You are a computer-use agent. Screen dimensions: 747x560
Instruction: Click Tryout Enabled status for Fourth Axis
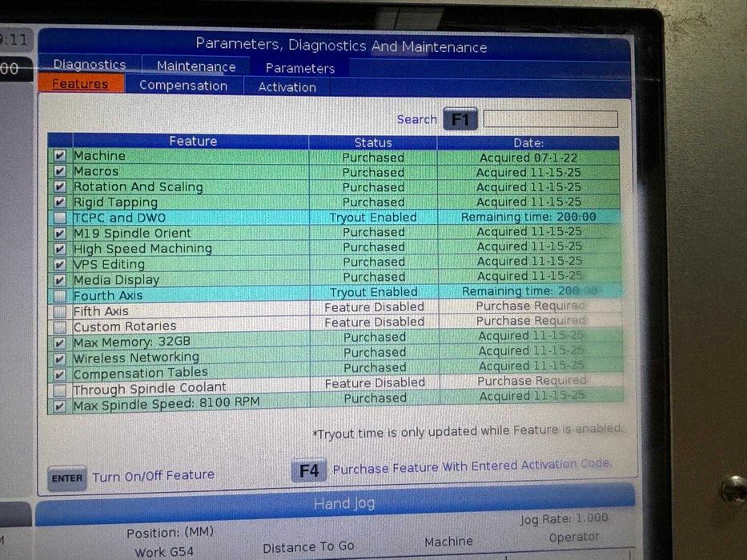(x=373, y=292)
